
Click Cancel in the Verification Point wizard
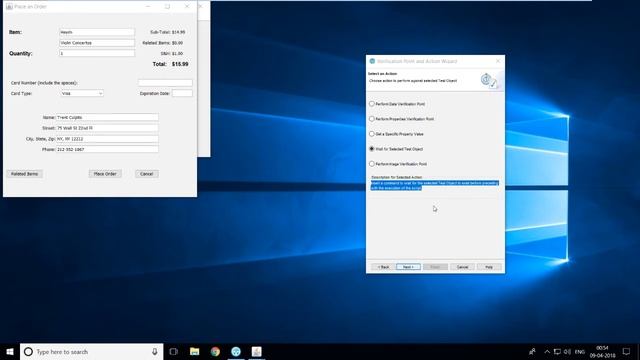pyautogui.click(x=462, y=267)
